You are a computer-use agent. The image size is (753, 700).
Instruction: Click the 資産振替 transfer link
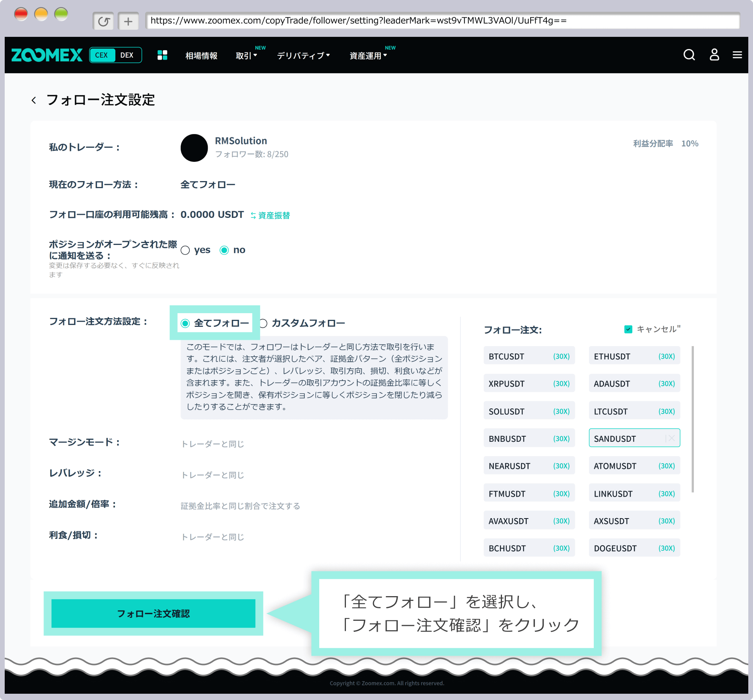pyautogui.click(x=270, y=216)
